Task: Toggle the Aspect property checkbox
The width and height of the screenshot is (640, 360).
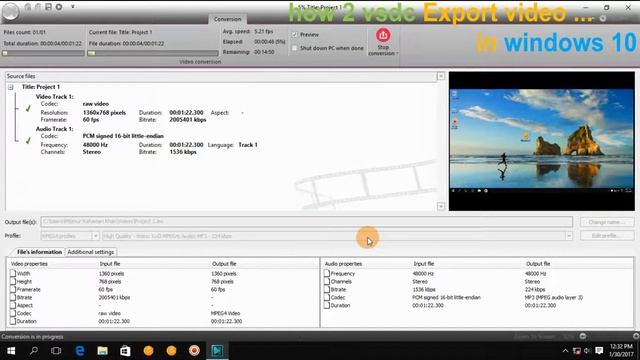Action: 13,305
